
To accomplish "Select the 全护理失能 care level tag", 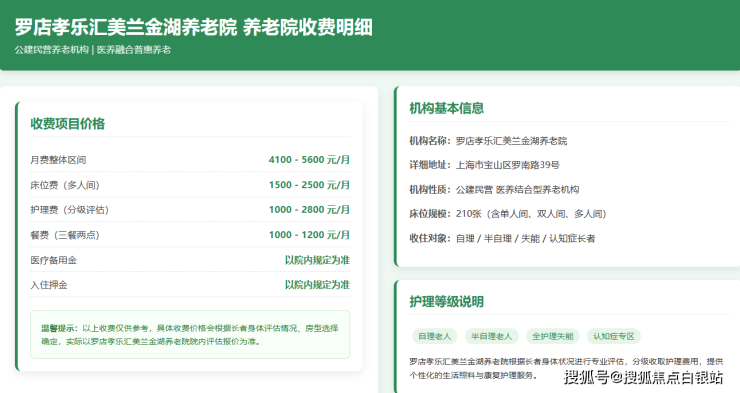I will click(x=552, y=336).
